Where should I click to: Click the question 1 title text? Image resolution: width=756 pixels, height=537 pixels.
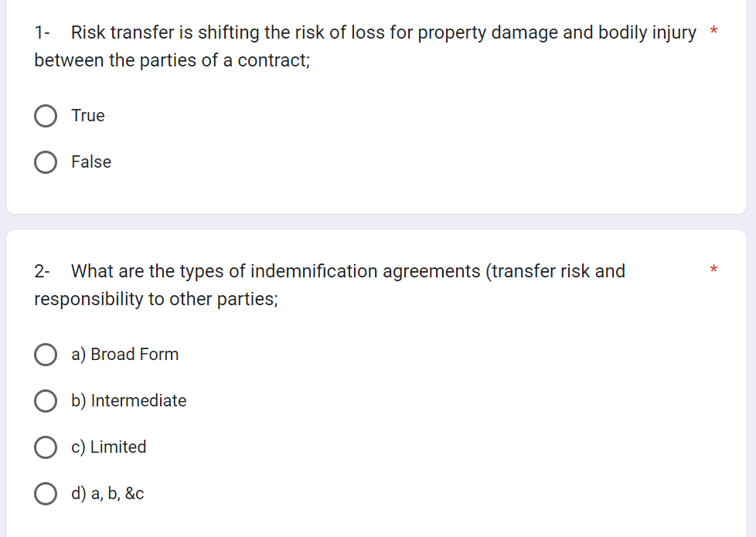tap(309, 32)
